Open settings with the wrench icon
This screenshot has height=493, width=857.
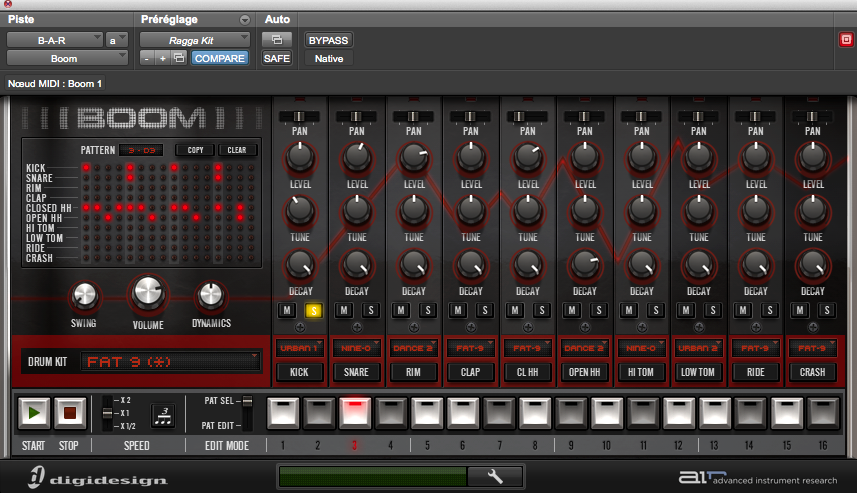(495, 477)
